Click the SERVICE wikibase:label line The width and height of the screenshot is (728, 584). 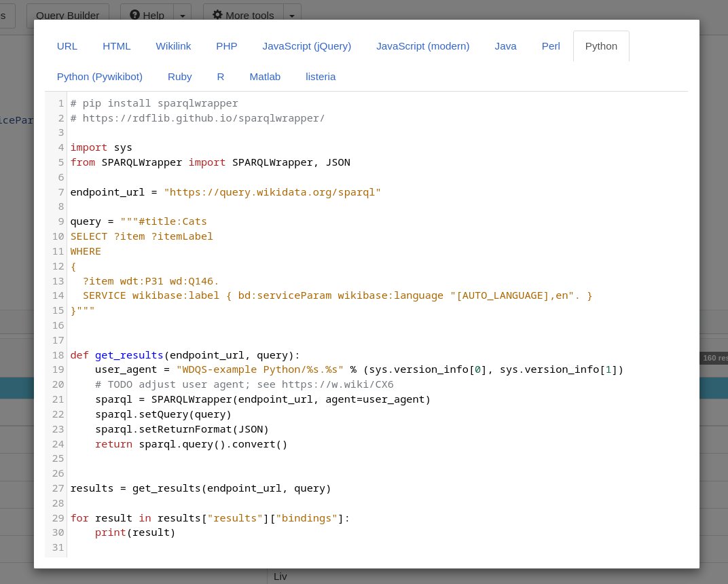(x=338, y=295)
